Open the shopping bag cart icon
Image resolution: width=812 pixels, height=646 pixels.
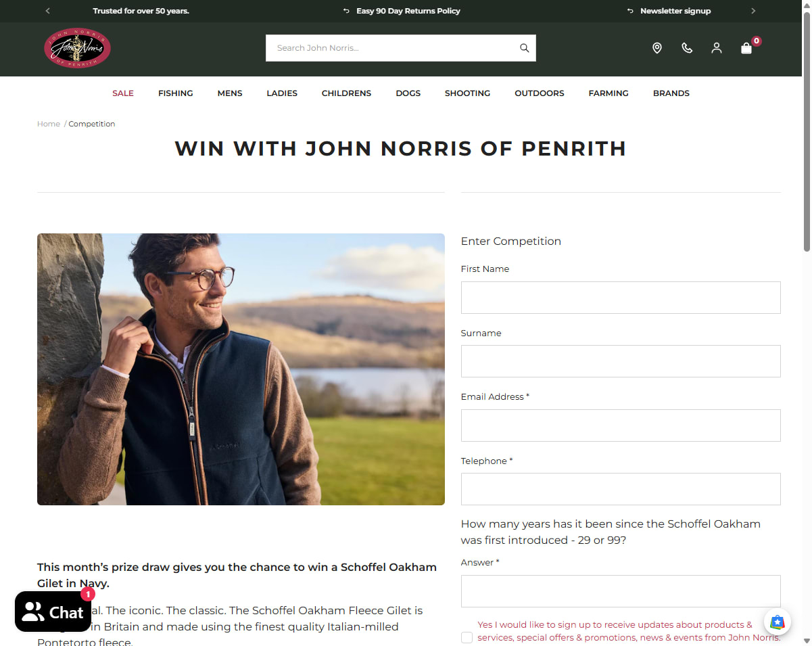pyautogui.click(x=746, y=48)
